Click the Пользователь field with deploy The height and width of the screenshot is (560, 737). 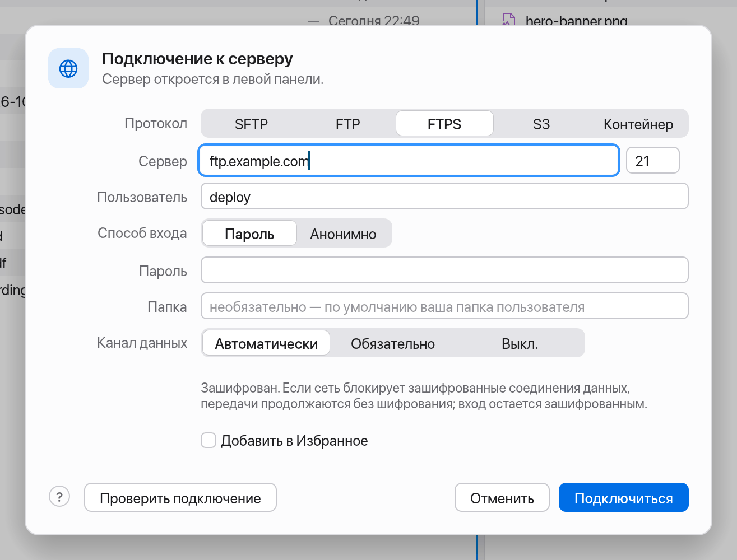click(444, 197)
